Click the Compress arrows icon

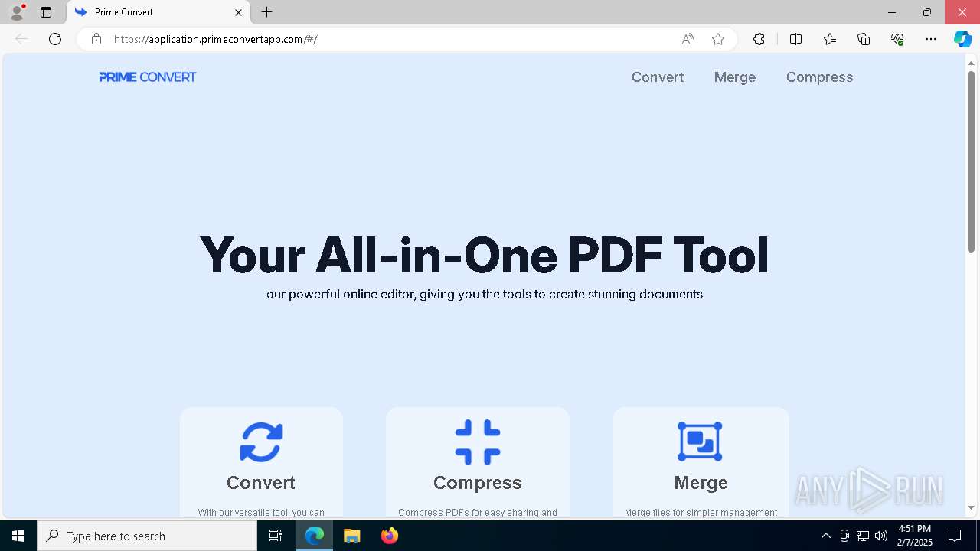[x=478, y=442]
